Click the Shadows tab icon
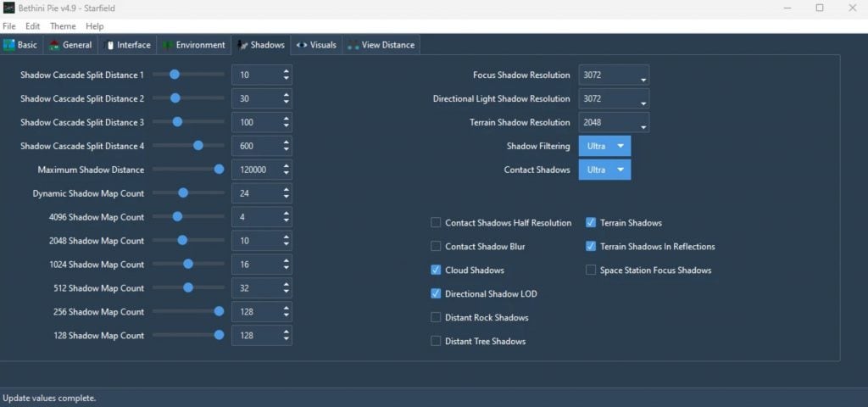 (x=243, y=45)
